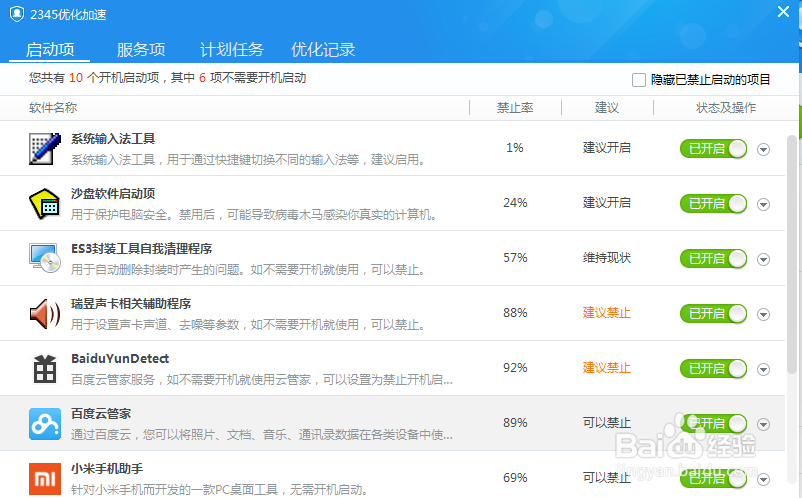
Task: Expand options arrow for 系统输入法工具
Action: tap(763, 149)
